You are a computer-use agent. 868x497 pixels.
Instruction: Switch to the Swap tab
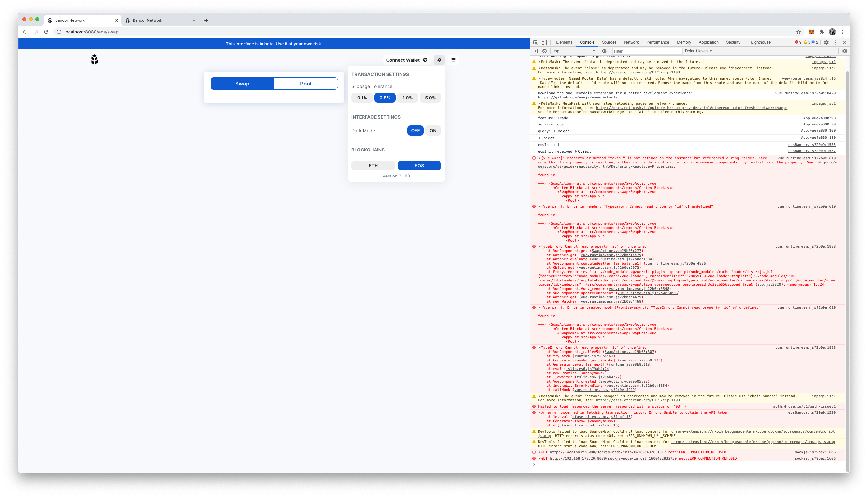pyautogui.click(x=242, y=84)
